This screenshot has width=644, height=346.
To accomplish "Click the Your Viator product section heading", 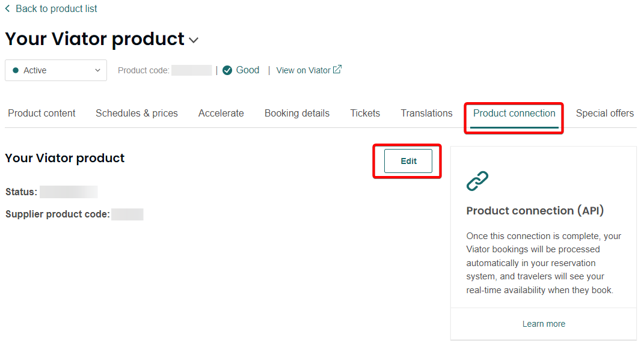I will pyautogui.click(x=65, y=158).
